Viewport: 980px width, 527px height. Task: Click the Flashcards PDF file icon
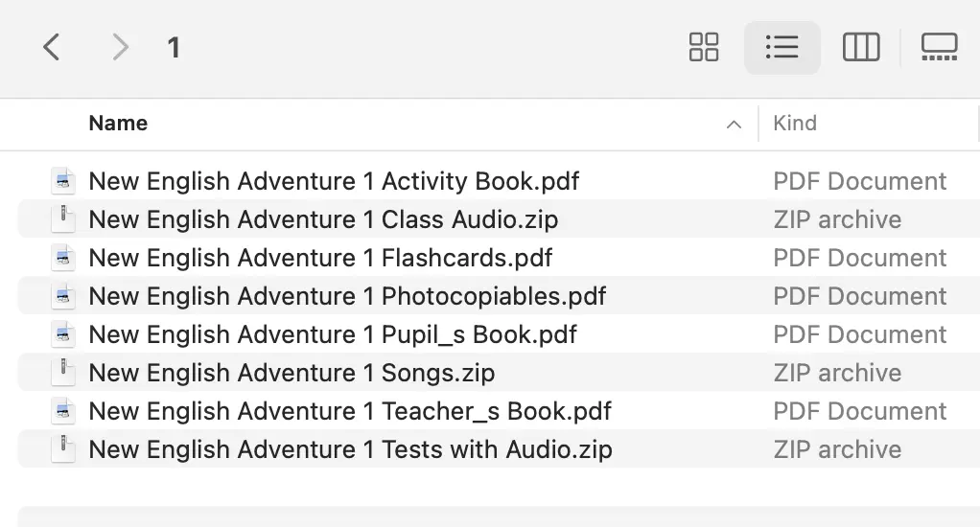(x=63, y=258)
